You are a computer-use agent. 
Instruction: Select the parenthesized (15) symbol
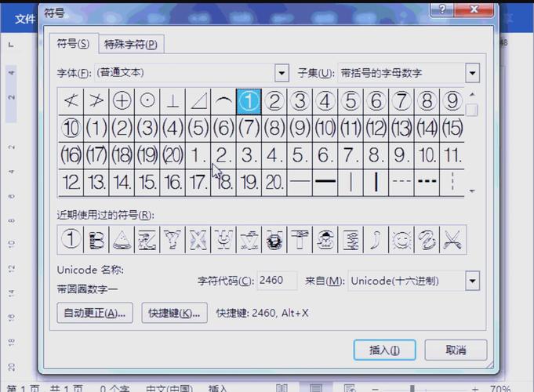pos(452,129)
